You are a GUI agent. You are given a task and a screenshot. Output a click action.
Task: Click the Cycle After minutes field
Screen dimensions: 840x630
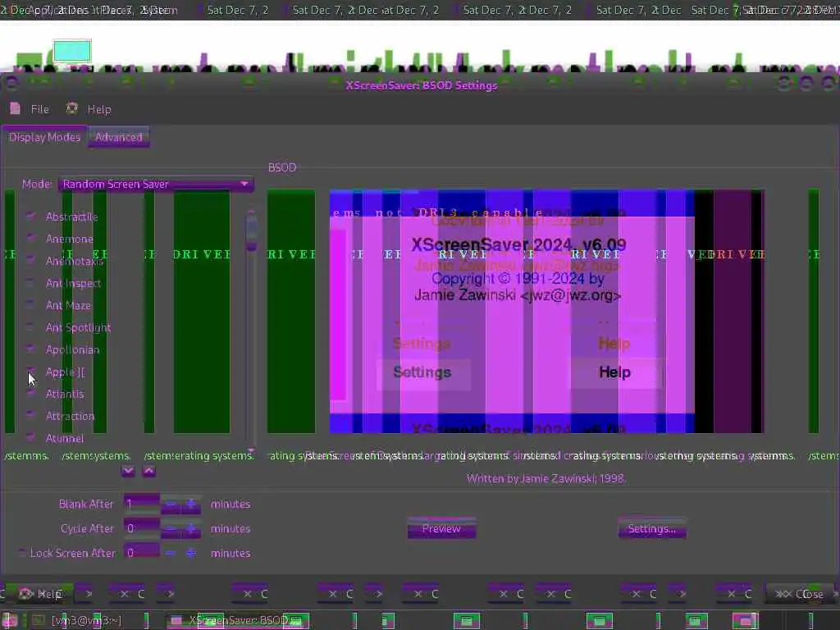pos(141,528)
